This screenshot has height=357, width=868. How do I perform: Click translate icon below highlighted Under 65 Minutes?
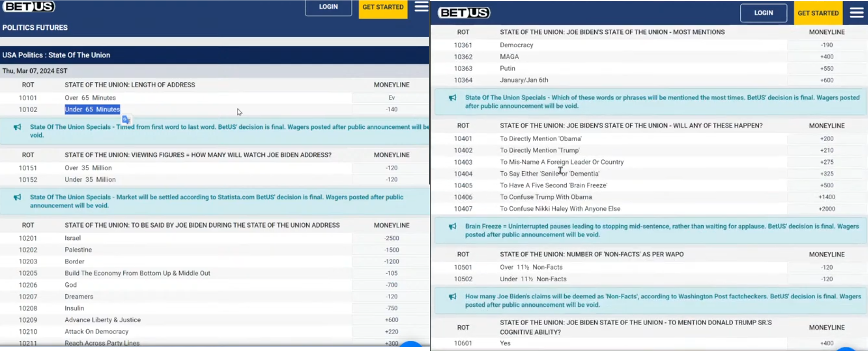pyautogui.click(x=126, y=120)
